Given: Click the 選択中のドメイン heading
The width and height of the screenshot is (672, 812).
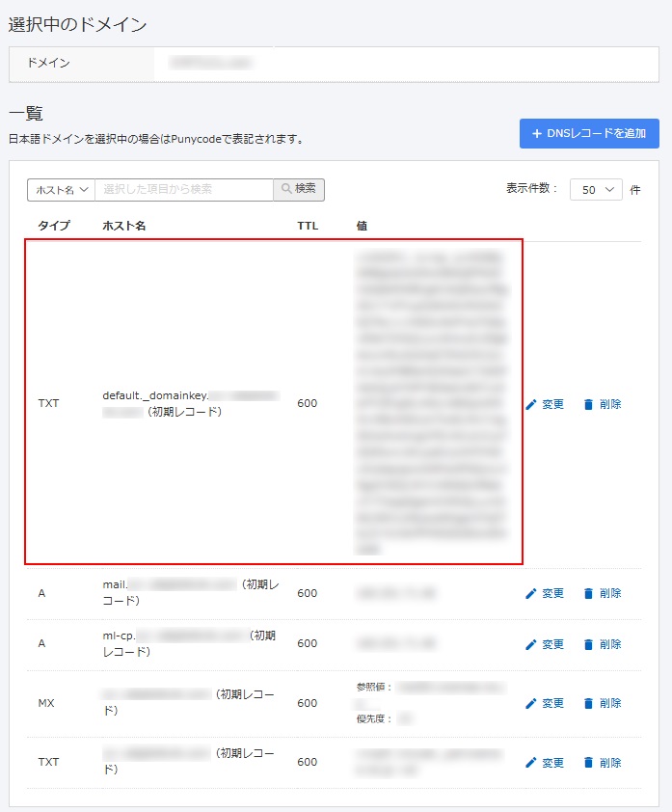Looking at the screenshot, I should click(x=78, y=24).
